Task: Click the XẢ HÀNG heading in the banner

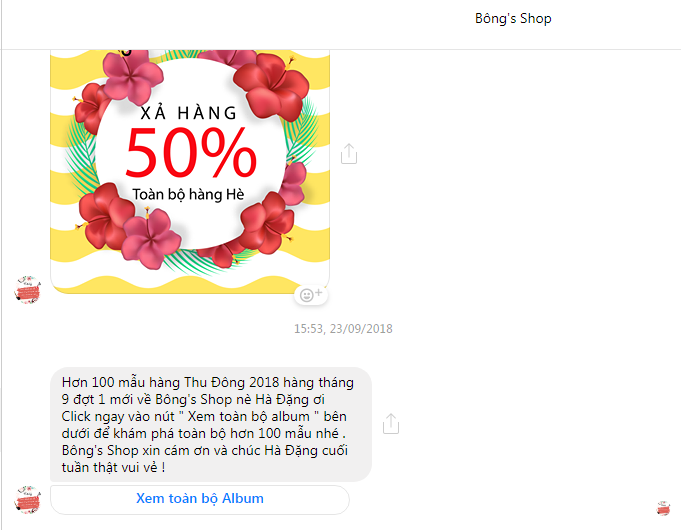Action: 188,113
